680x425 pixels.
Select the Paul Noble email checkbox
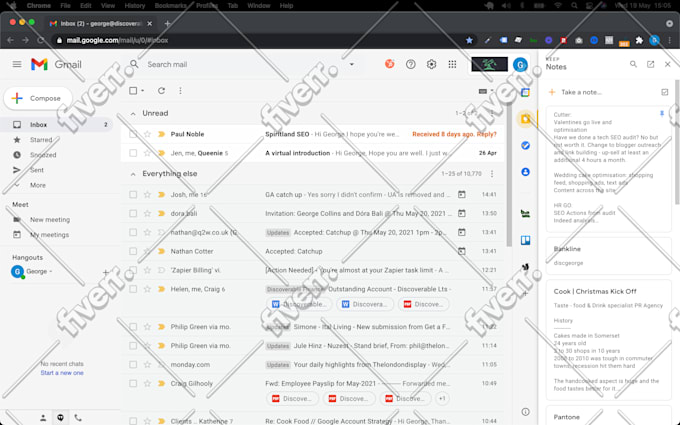click(x=133, y=134)
